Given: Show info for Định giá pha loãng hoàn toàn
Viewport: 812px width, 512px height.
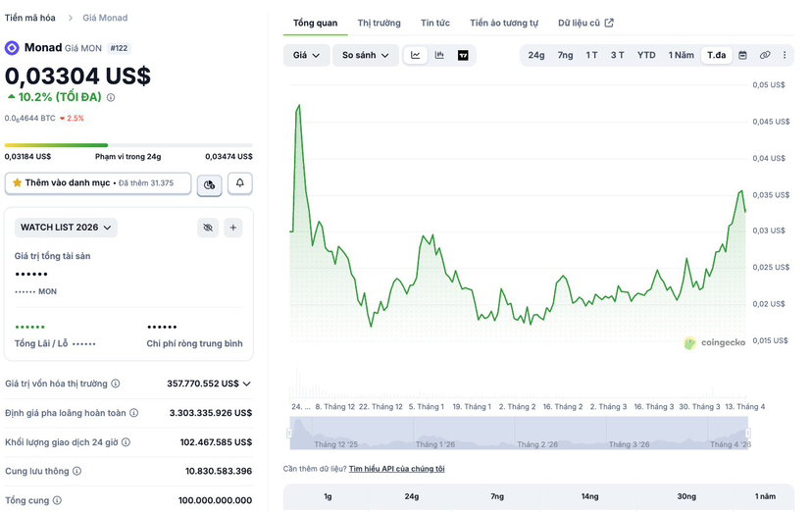Looking at the screenshot, I should pos(133,413).
